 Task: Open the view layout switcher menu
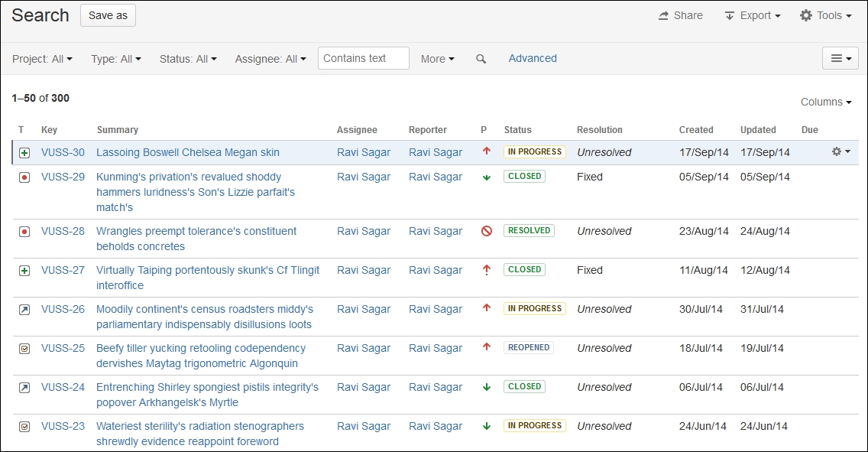click(840, 58)
